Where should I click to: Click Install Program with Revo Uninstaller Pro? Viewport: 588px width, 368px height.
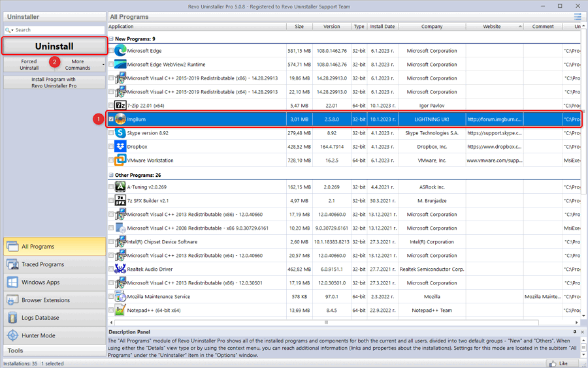click(54, 82)
